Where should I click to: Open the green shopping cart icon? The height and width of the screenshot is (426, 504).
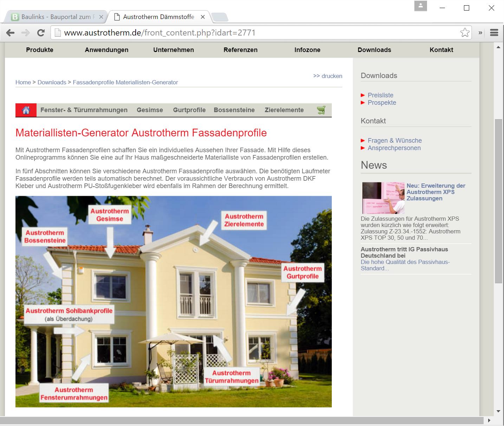[x=321, y=110]
